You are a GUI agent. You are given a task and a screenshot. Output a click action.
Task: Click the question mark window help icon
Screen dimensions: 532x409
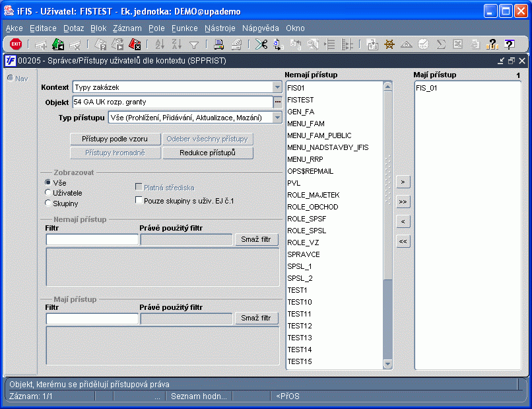tap(510, 44)
